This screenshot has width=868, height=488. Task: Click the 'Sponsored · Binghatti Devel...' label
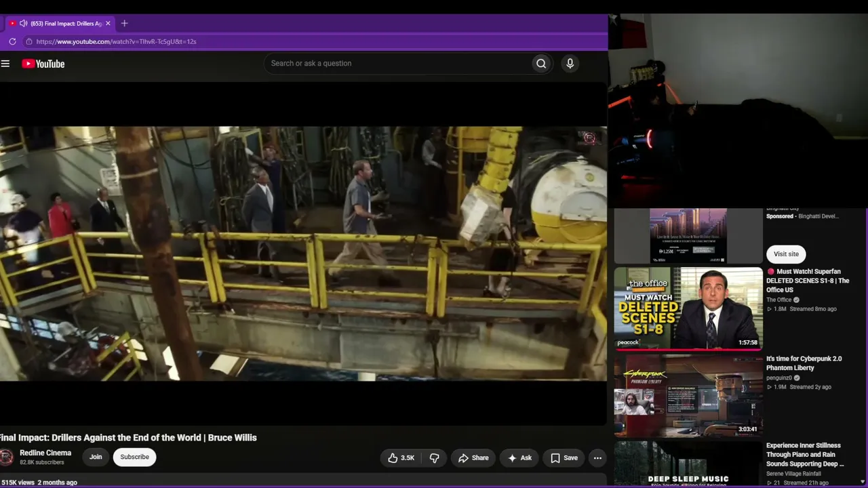tap(802, 216)
